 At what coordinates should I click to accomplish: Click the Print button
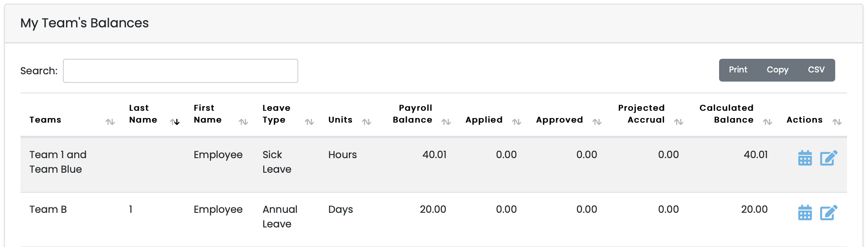pyautogui.click(x=738, y=70)
